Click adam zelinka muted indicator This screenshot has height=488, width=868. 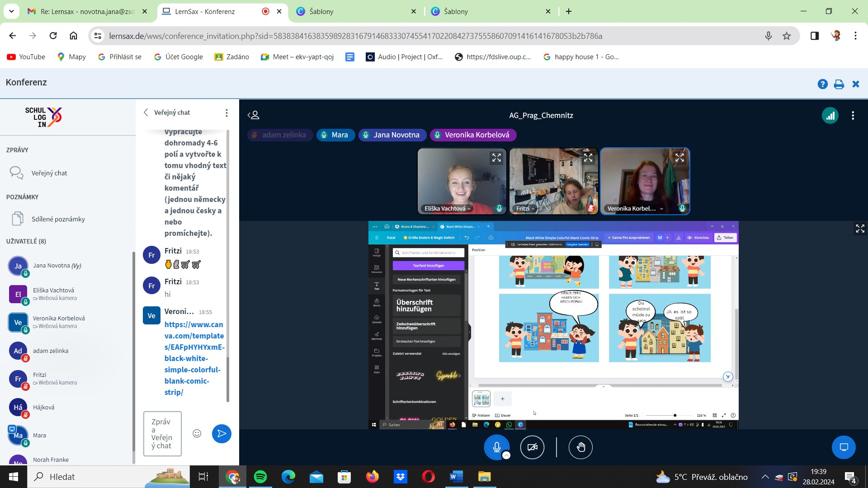[279, 135]
